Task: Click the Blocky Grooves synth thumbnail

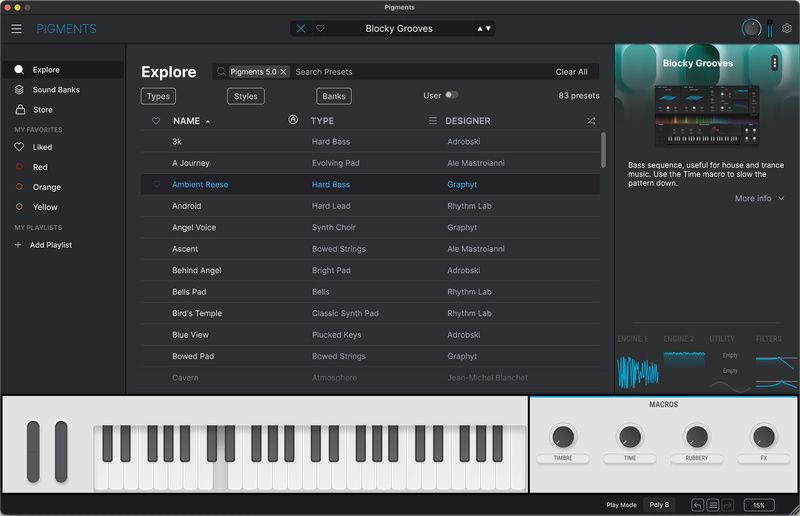Action: coord(707,115)
